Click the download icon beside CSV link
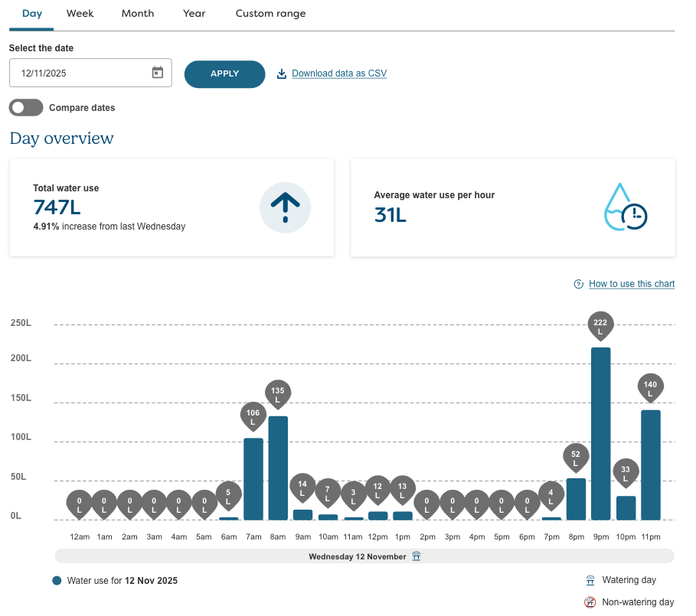This screenshot has width=696, height=616. 281,73
